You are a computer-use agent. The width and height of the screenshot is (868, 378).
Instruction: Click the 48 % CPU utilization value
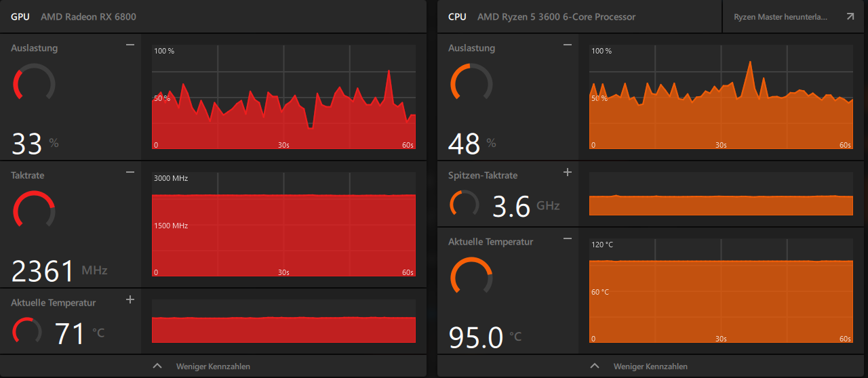coord(473,144)
